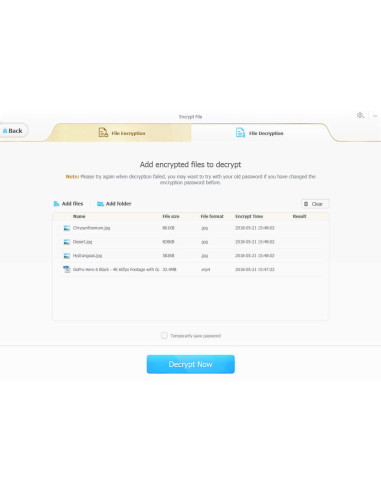
Task: Click the Result column header
Action: pyautogui.click(x=299, y=216)
